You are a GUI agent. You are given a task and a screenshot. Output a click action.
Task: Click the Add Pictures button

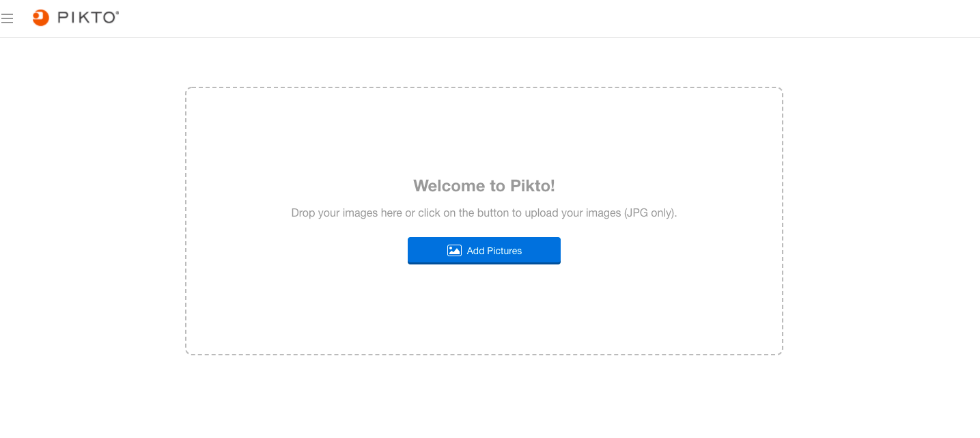click(484, 251)
